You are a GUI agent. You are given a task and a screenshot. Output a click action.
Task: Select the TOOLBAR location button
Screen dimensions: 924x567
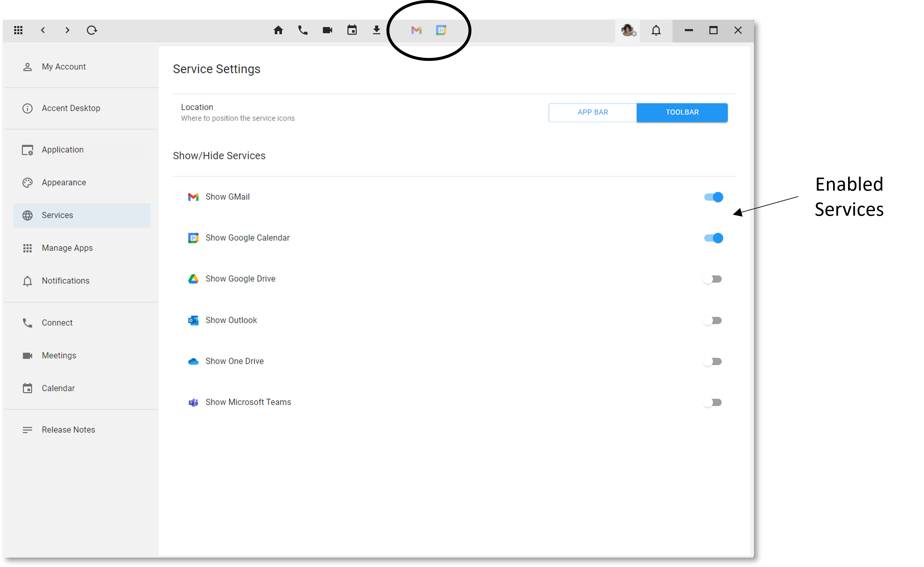pyautogui.click(x=682, y=112)
